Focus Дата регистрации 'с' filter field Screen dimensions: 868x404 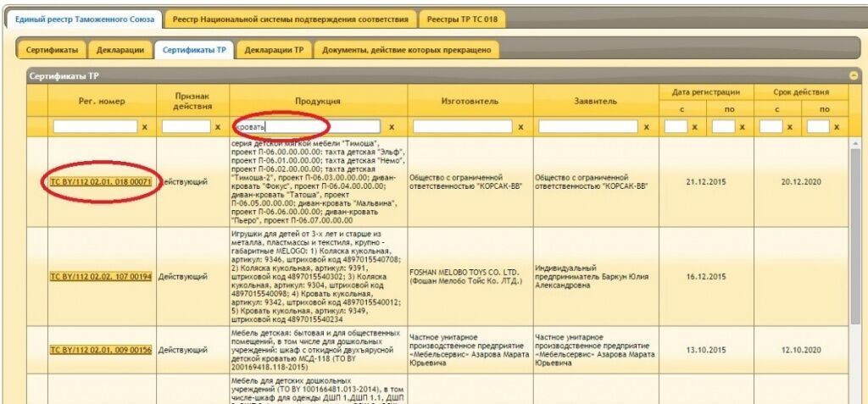(676, 127)
